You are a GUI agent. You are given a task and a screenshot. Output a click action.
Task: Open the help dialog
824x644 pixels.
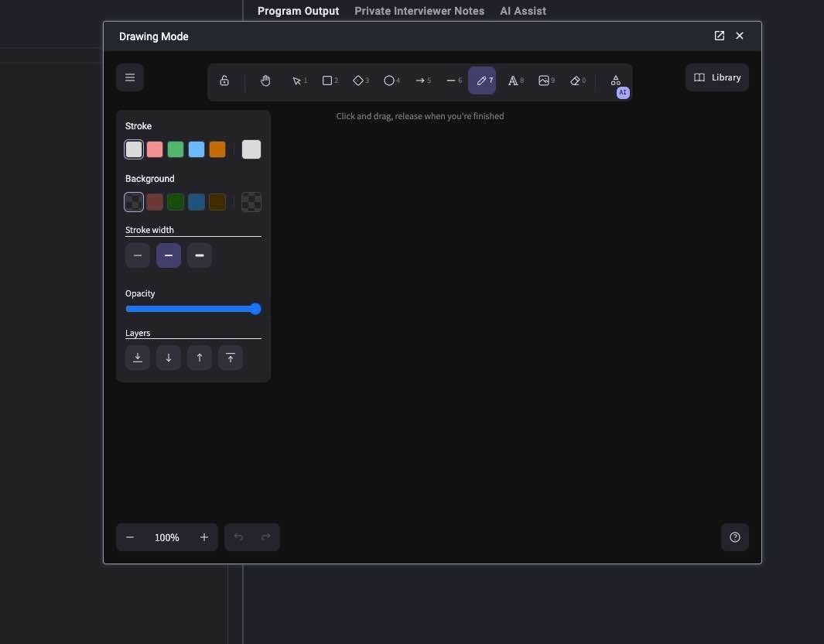pos(734,537)
